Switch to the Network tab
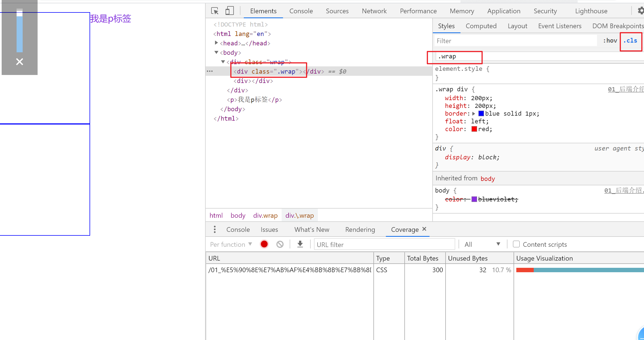644x340 pixels. pos(374,11)
